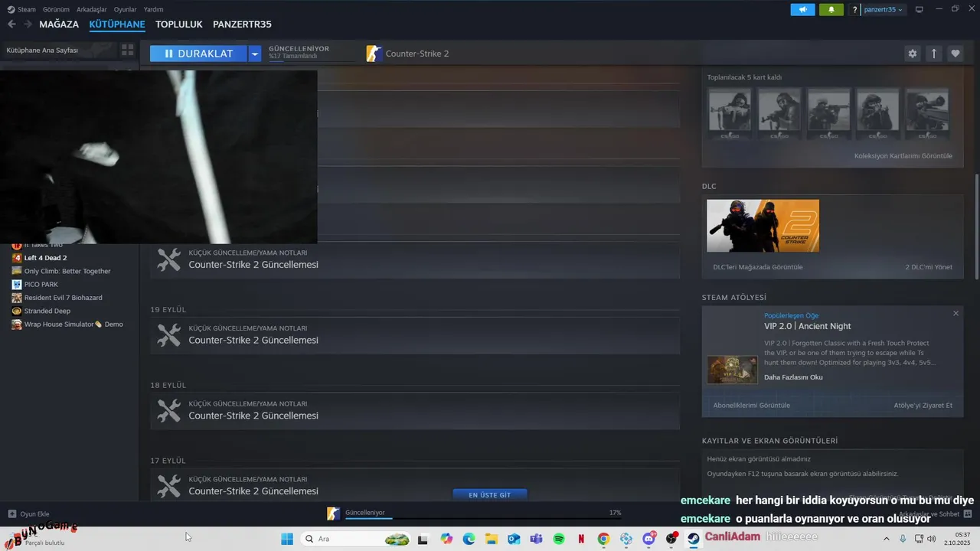Click Daha Fazlasını Oku link
This screenshot has width=980, height=551.
coord(793,377)
